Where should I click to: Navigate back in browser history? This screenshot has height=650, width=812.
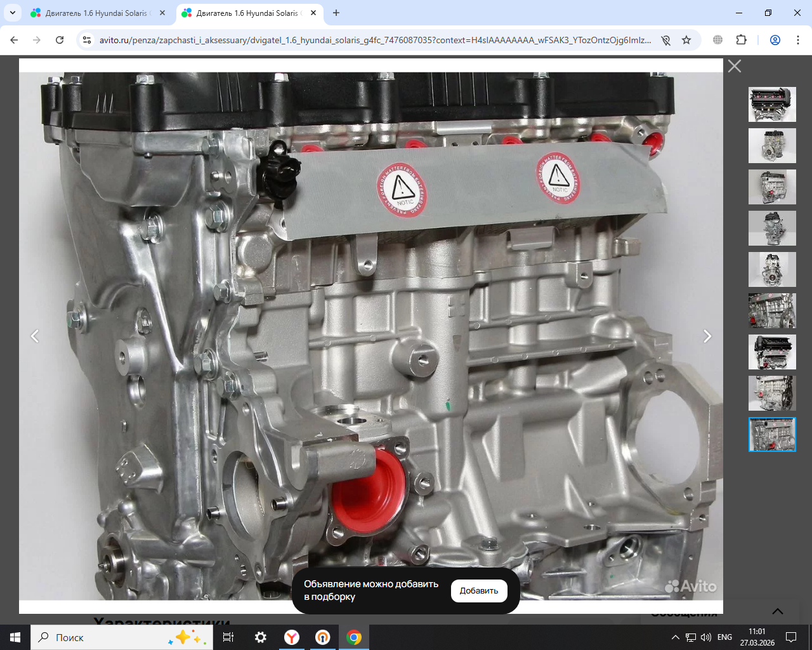[14, 40]
